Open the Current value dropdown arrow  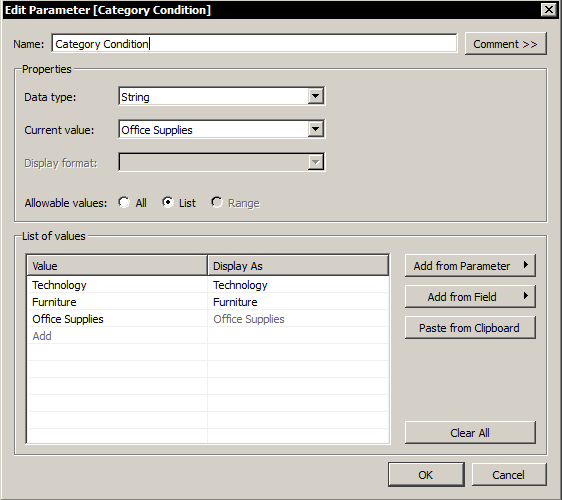pyautogui.click(x=315, y=129)
